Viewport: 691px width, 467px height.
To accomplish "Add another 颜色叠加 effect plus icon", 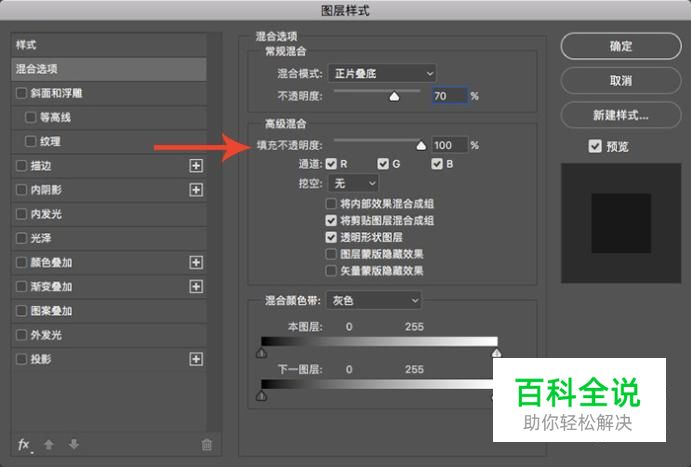I will pyautogui.click(x=196, y=263).
